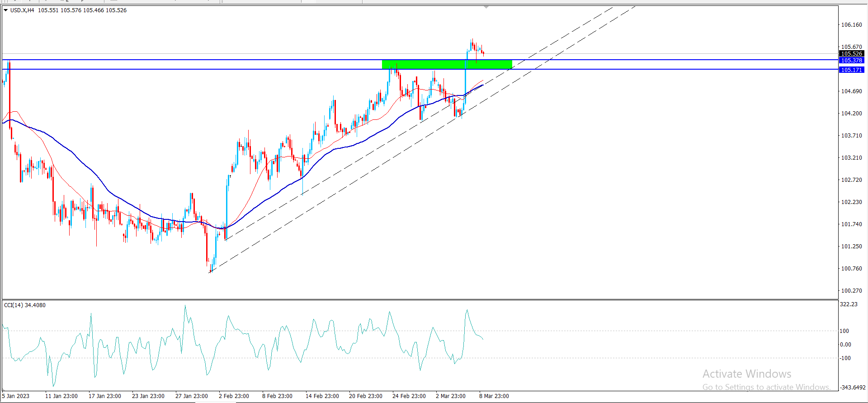Click the 23 Jan 23:00 date label

(x=148, y=396)
